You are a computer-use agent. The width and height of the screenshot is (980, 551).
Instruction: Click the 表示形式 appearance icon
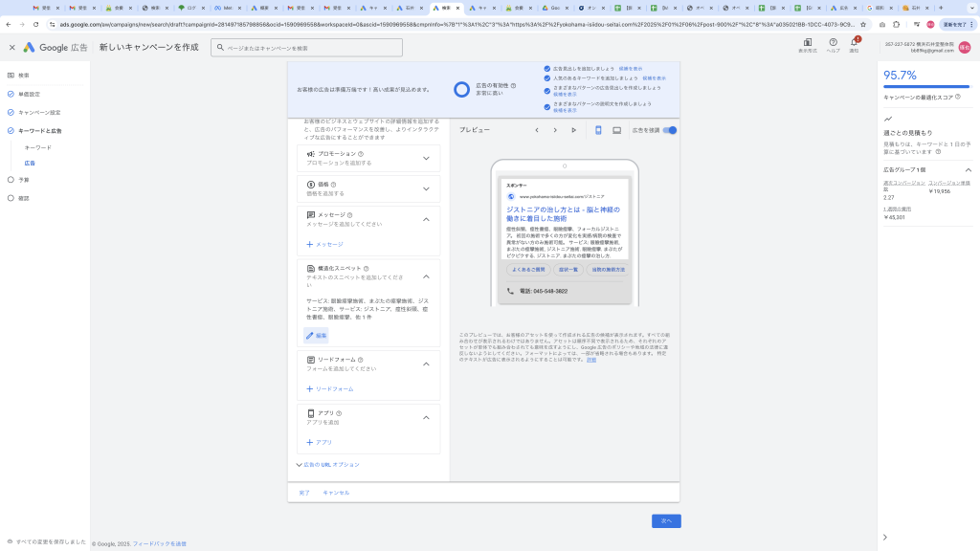click(808, 43)
